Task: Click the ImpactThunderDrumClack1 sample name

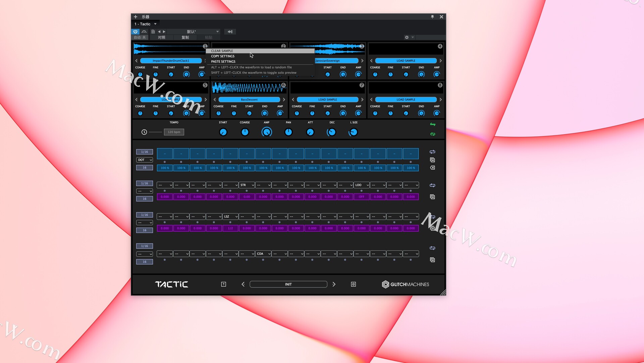Action: (171, 61)
